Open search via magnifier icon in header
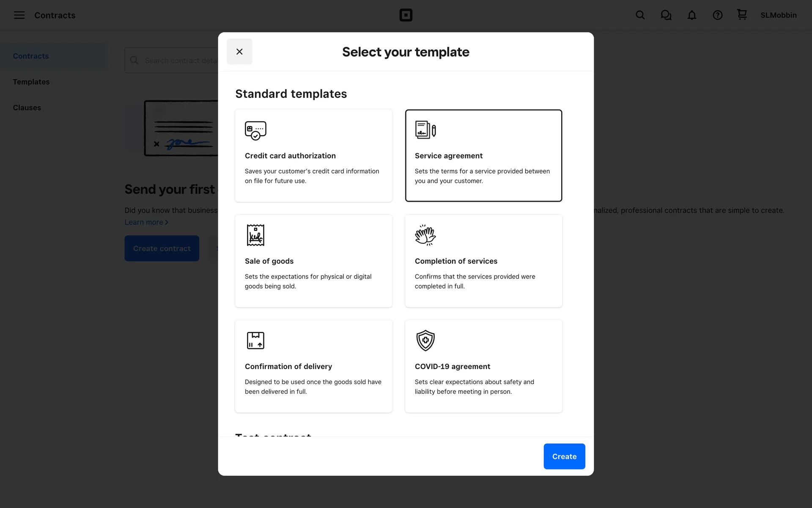812x508 pixels. coord(640,15)
